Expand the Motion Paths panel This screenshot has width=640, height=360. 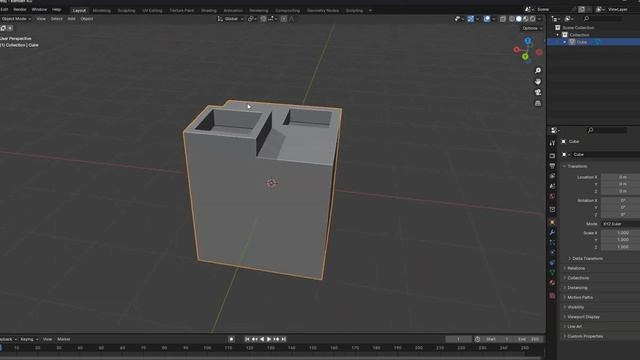tap(579, 298)
